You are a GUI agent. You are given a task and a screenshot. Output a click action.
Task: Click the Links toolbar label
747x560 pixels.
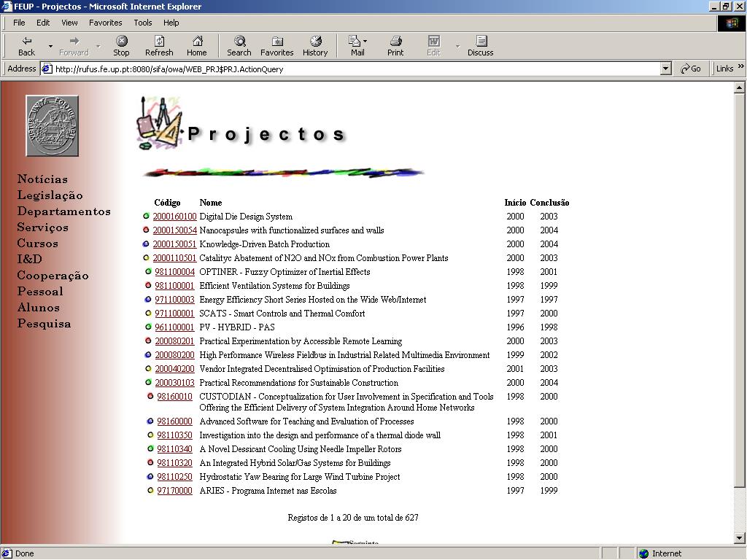[724, 69]
